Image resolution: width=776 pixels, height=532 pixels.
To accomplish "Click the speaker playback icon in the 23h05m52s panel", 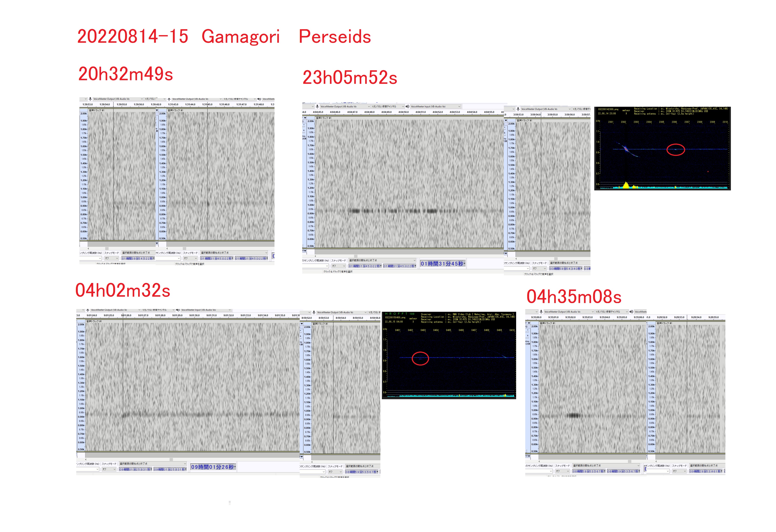I will [407, 107].
